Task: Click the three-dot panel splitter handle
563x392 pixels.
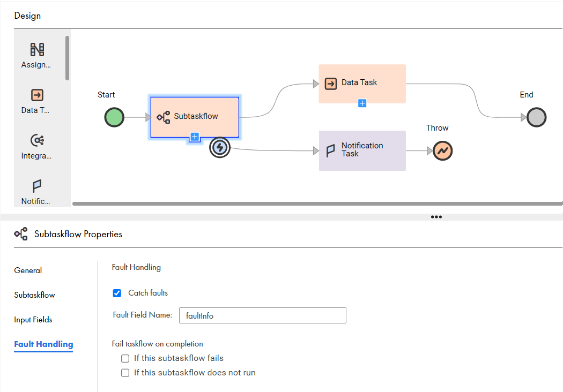Action: pos(436,217)
